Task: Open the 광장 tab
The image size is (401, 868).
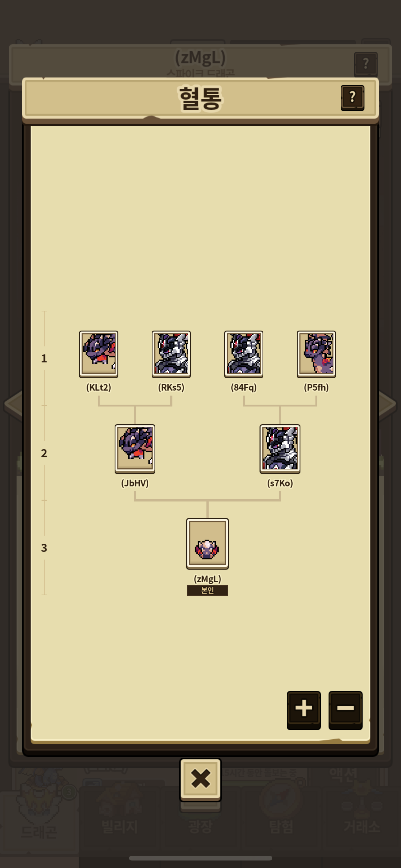Action: coord(200,826)
